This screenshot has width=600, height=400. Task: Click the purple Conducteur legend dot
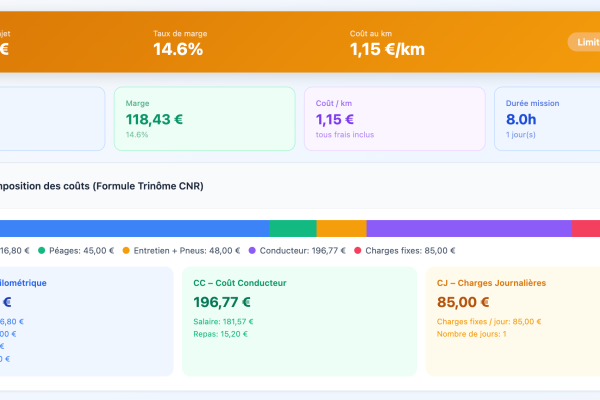pos(252,251)
